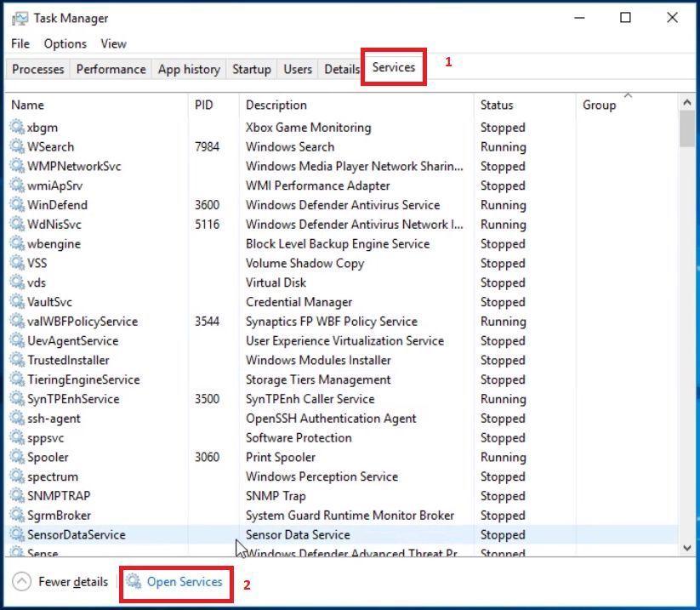The image size is (700, 610).
Task: Click the WdNisSvc service gear icon
Action: [x=17, y=224]
